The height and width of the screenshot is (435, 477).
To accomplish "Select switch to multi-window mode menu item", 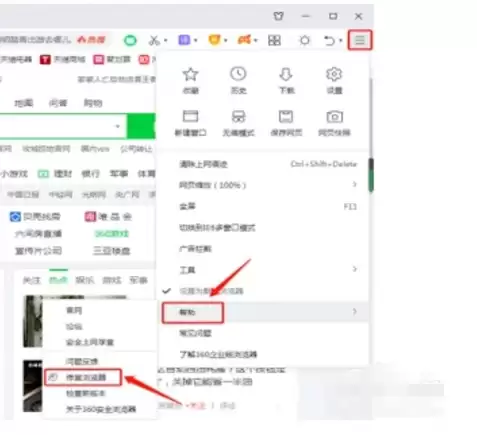I will [x=263, y=228].
